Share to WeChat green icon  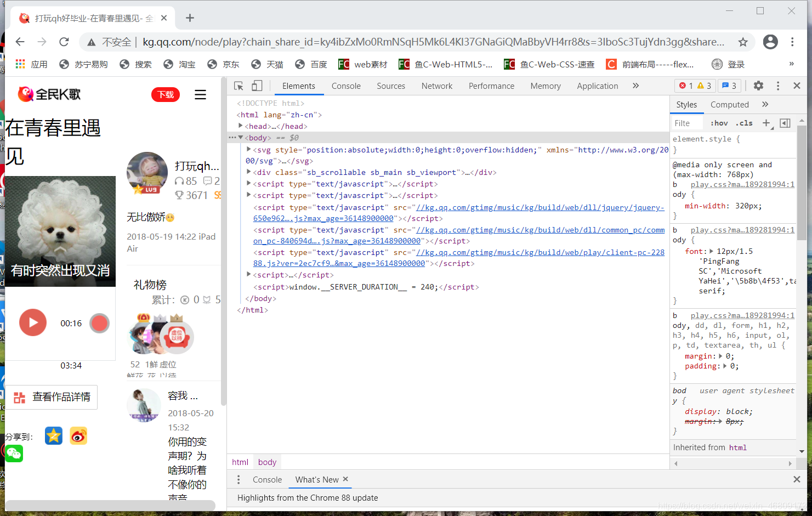click(x=14, y=453)
